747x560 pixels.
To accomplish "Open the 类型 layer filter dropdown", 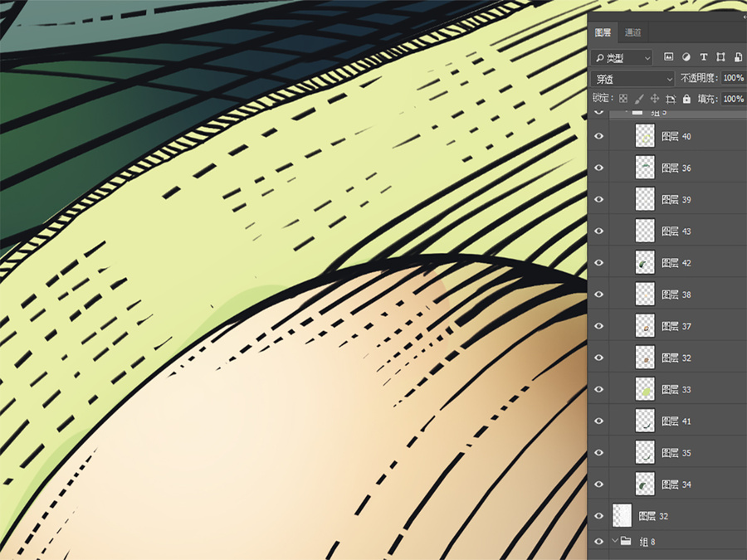I will click(x=622, y=57).
